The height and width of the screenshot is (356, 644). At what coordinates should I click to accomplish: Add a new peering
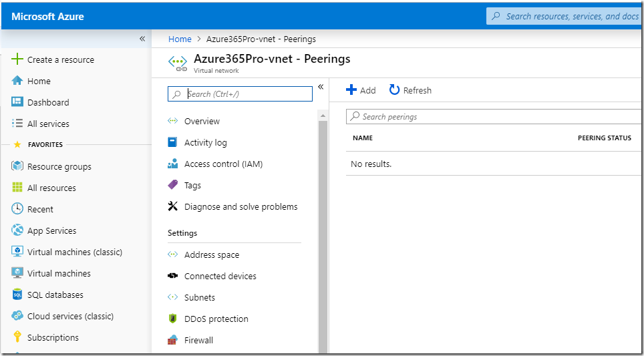[361, 90]
